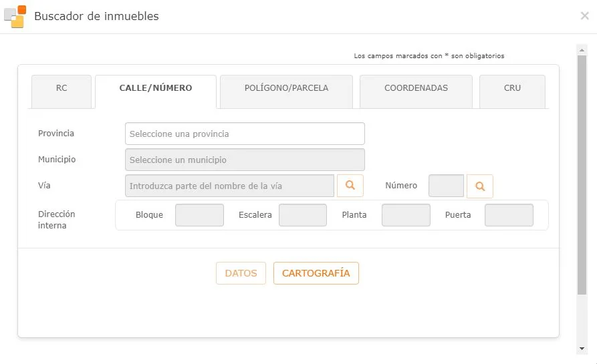This screenshot has width=597, height=364.
Task: Switch to the COORDENADAS tab
Action: click(416, 92)
